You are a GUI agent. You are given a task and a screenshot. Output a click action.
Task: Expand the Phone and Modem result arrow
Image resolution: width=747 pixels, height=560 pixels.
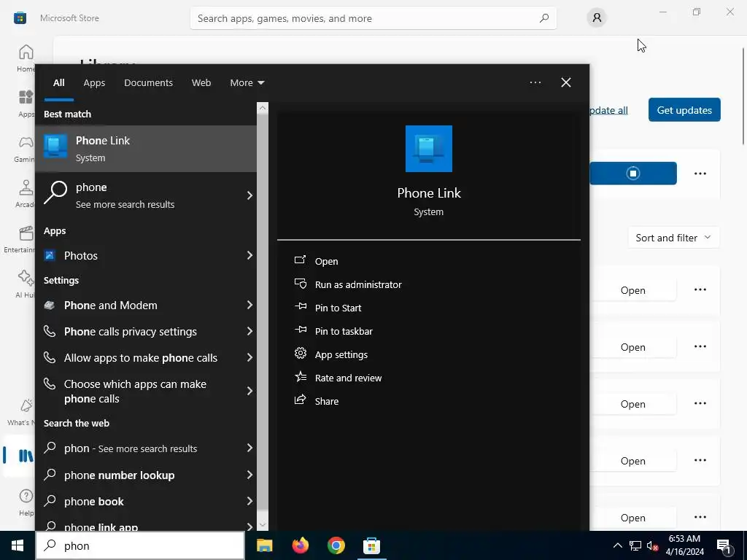pyautogui.click(x=249, y=306)
